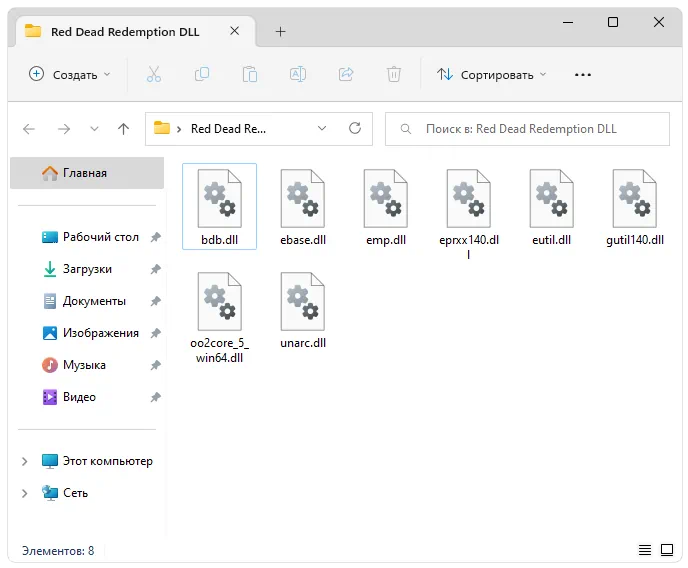
Task: Select the unarc.dll file
Action: tap(303, 311)
